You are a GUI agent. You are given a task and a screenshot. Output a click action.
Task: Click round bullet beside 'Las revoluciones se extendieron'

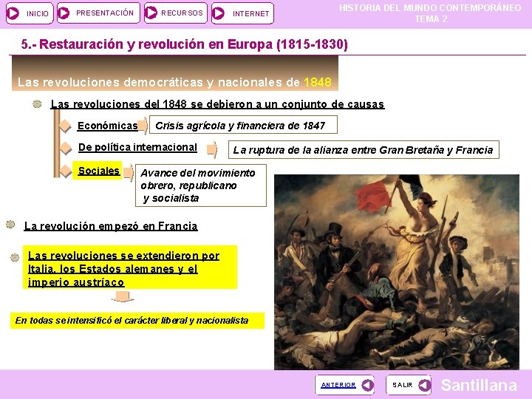tap(15, 257)
